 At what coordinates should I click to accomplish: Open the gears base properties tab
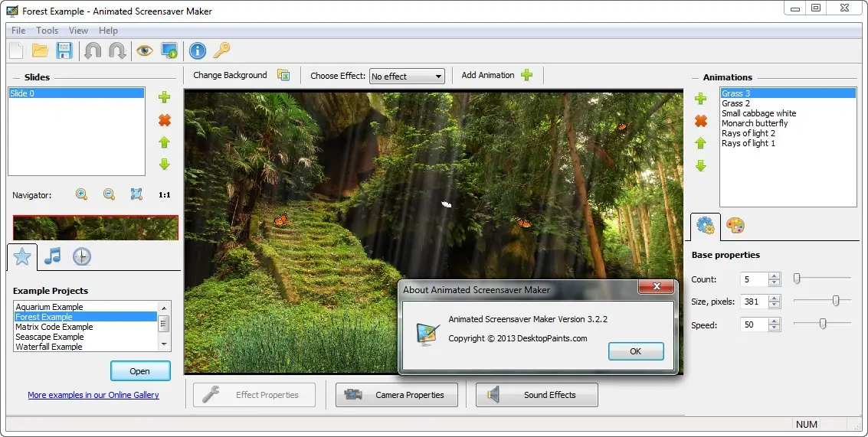click(706, 226)
